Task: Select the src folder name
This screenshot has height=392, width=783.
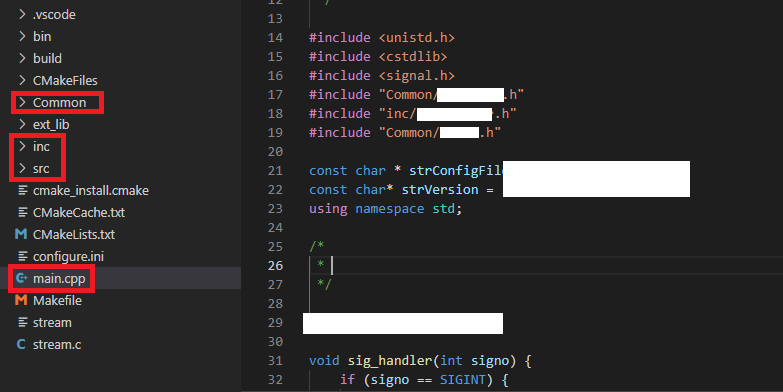Action: point(41,169)
